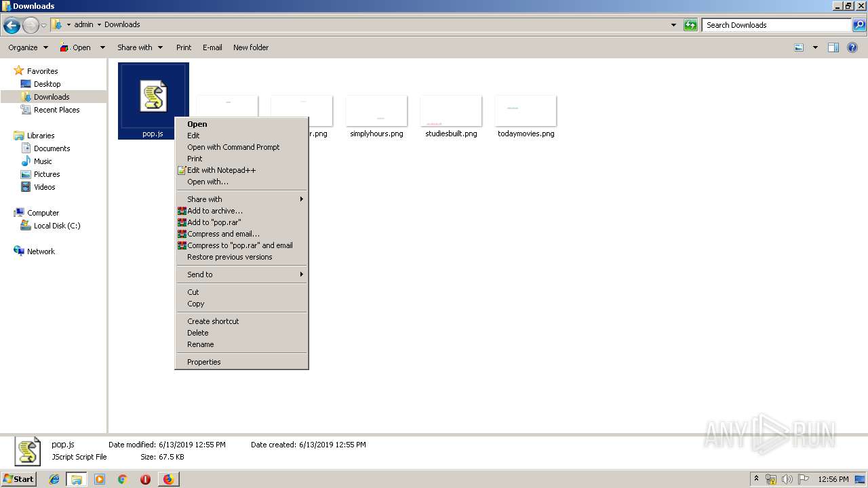Select Compress to "pop.rar" and email
The height and width of the screenshot is (488, 868).
click(241, 245)
